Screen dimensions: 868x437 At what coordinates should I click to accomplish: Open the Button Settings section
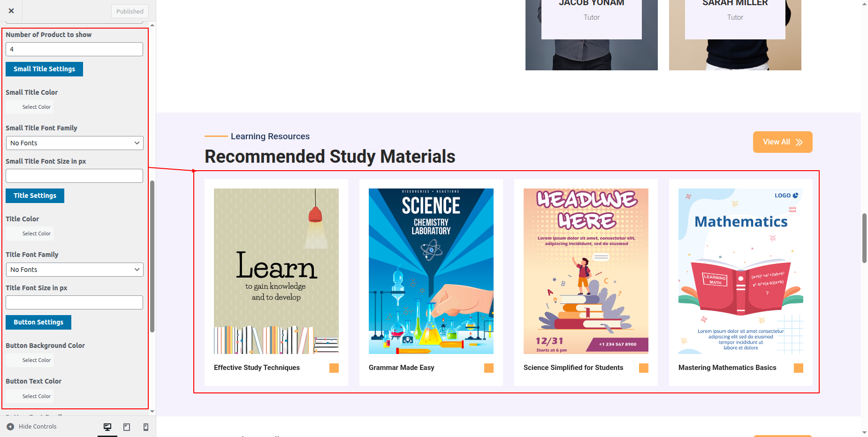[x=38, y=322]
